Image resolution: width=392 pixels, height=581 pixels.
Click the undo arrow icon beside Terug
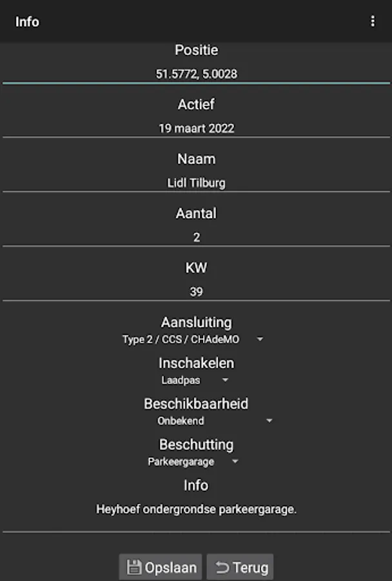pos(222,567)
